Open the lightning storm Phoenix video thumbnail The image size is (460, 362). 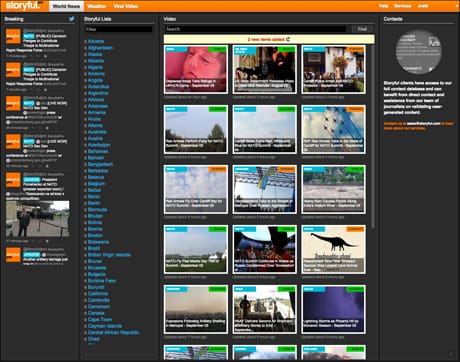tap(333, 309)
